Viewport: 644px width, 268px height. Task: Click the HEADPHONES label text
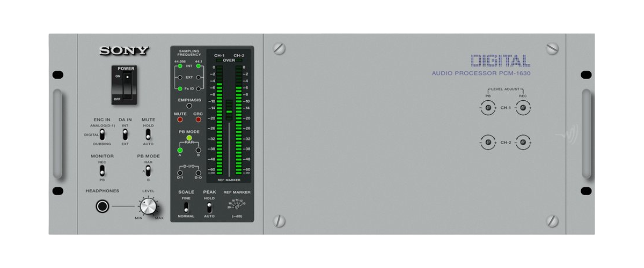(103, 191)
